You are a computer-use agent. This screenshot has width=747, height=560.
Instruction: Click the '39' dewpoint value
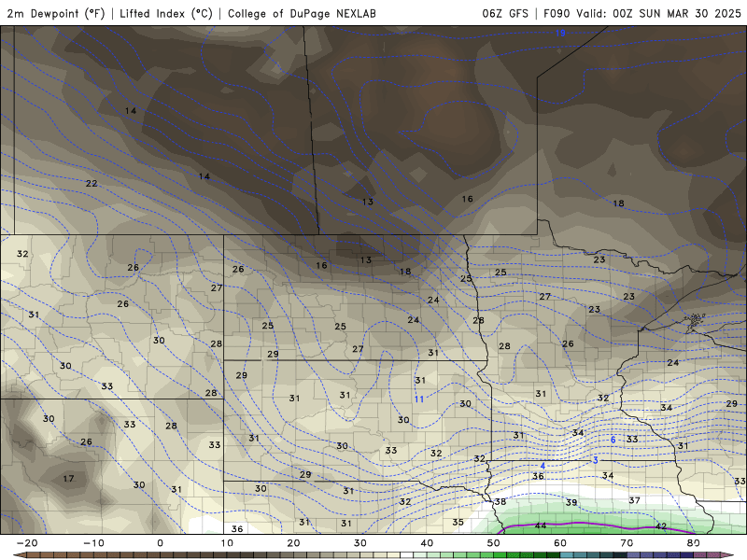[571, 502]
